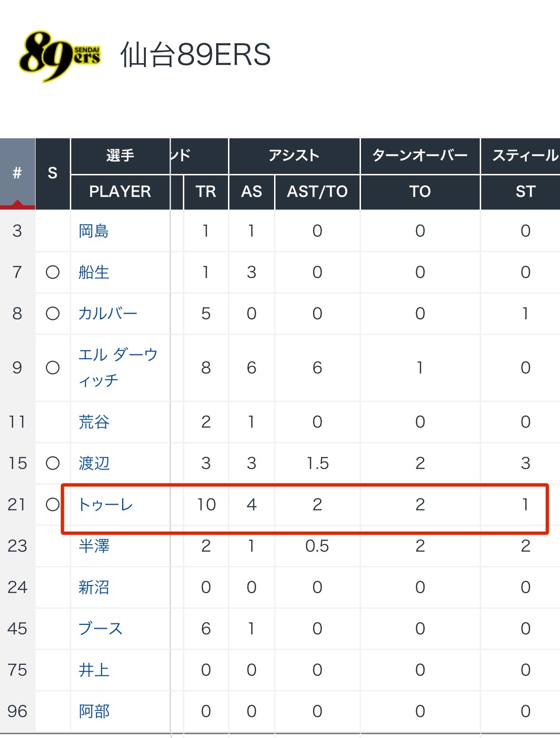Sort table by ST steals column

pyautogui.click(x=525, y=192)
